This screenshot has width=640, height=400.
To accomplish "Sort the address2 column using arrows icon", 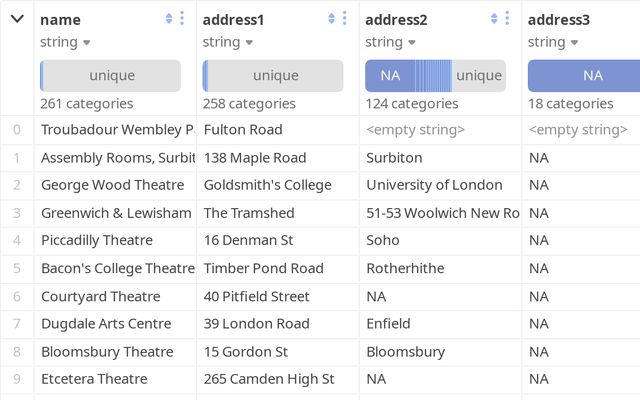I will click(494, 19).
